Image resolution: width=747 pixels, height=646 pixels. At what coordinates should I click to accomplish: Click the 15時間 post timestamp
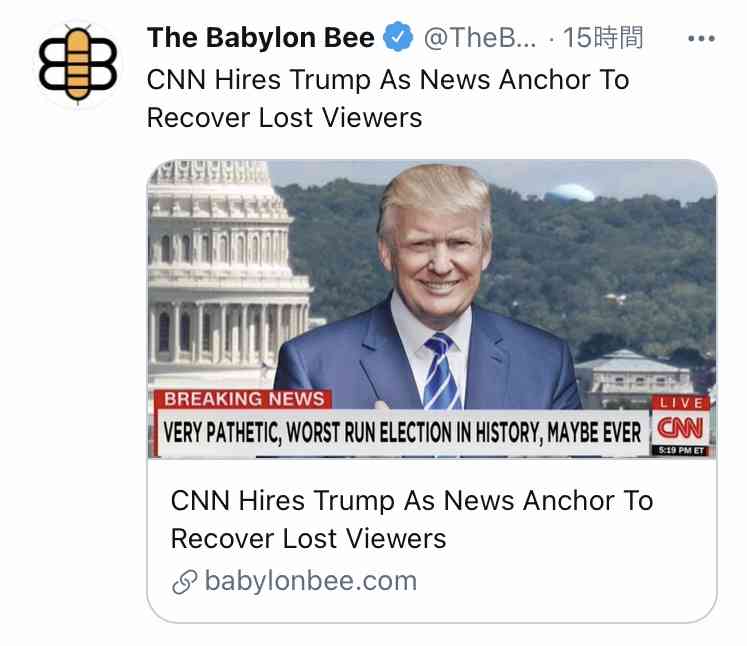(603, 38)
